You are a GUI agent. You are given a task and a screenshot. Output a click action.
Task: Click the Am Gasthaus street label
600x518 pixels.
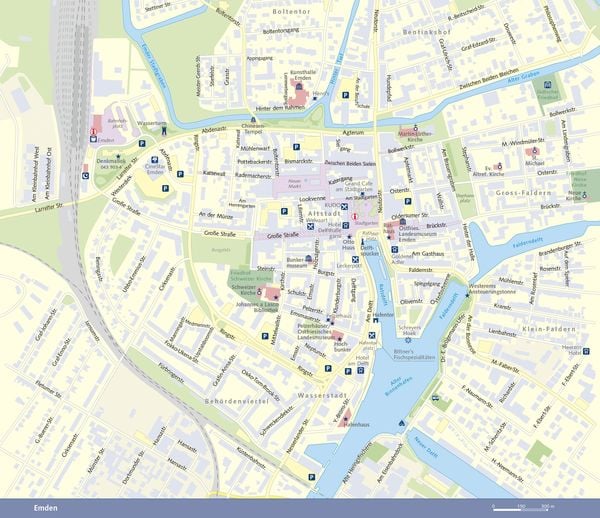coord(428,254)
